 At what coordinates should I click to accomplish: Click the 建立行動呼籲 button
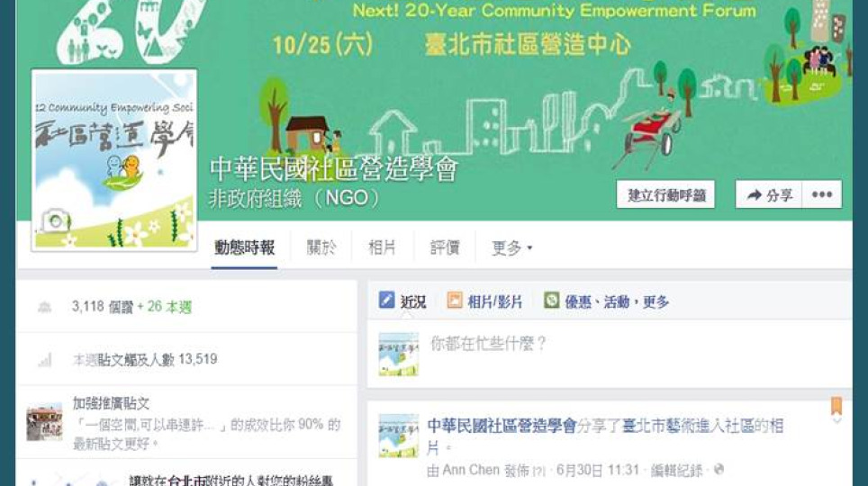666,194
